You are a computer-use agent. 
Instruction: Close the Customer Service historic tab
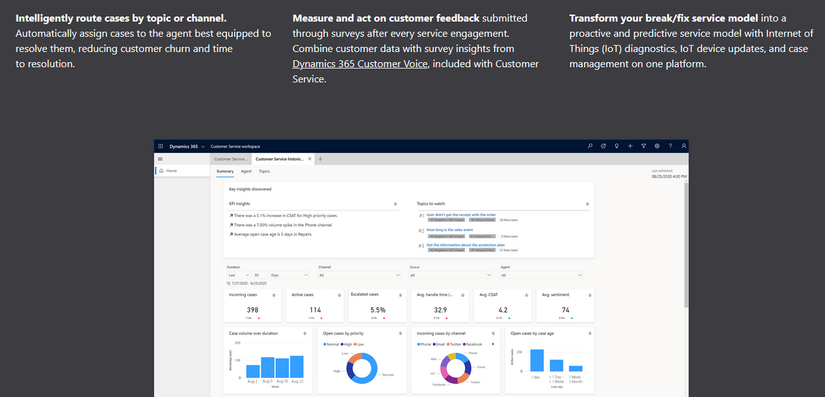[x=309, y=159]
